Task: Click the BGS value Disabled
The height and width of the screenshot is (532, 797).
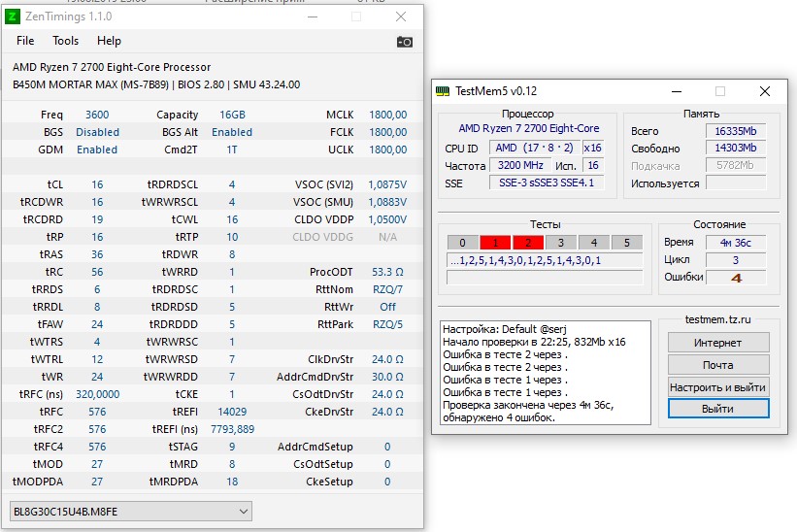Action: click(x=98, y=132)
